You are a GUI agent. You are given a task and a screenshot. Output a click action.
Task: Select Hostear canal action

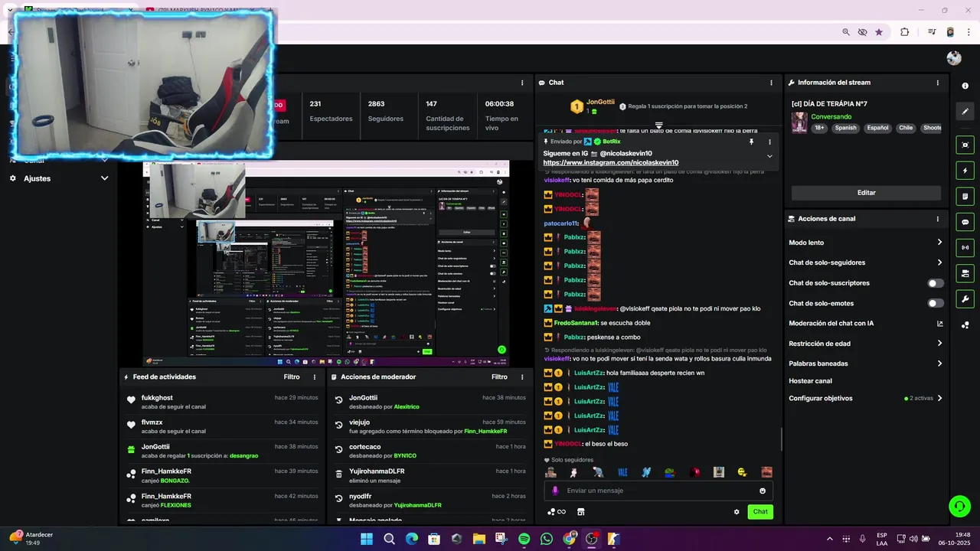coord(810,381)
